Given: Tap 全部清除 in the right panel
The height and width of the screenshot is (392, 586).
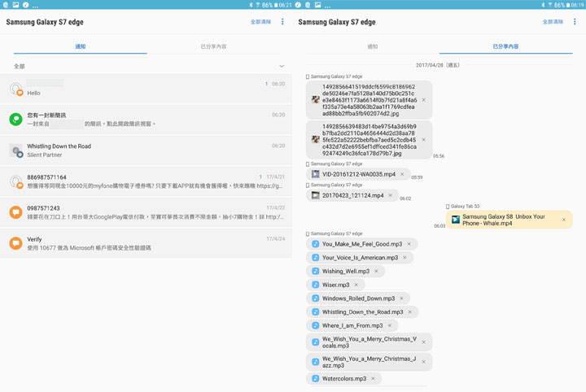Looking at the screenshot, I should pos(553,22).
